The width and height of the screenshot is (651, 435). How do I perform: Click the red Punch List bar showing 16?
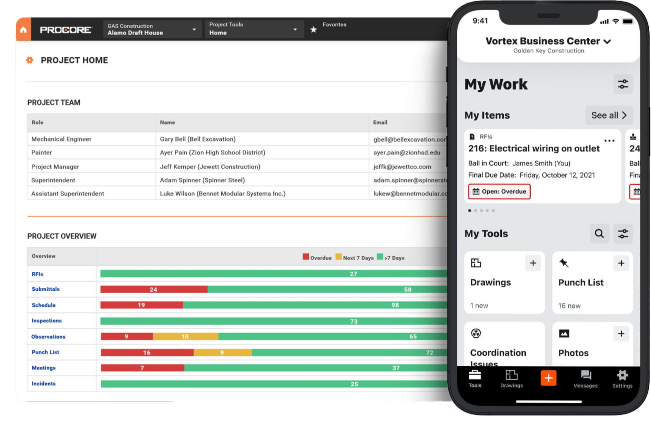point(147,352)
